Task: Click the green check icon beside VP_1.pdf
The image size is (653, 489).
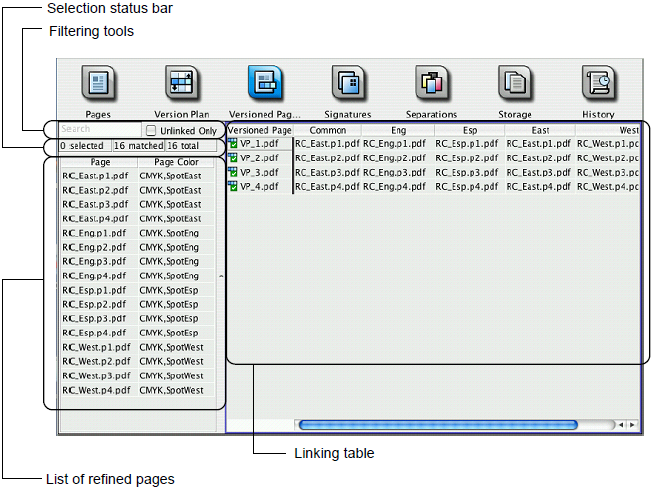Action: pyautogui.click(x=233, y=144)
